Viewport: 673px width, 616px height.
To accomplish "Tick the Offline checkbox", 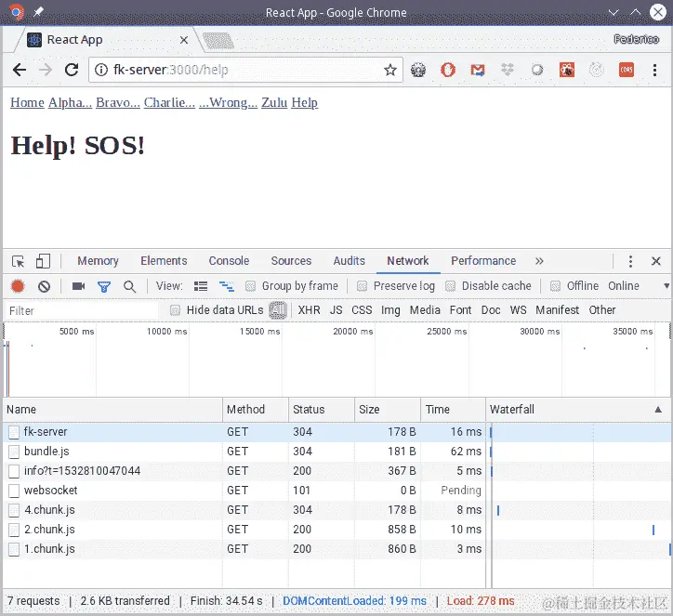I will pos(555,286).
